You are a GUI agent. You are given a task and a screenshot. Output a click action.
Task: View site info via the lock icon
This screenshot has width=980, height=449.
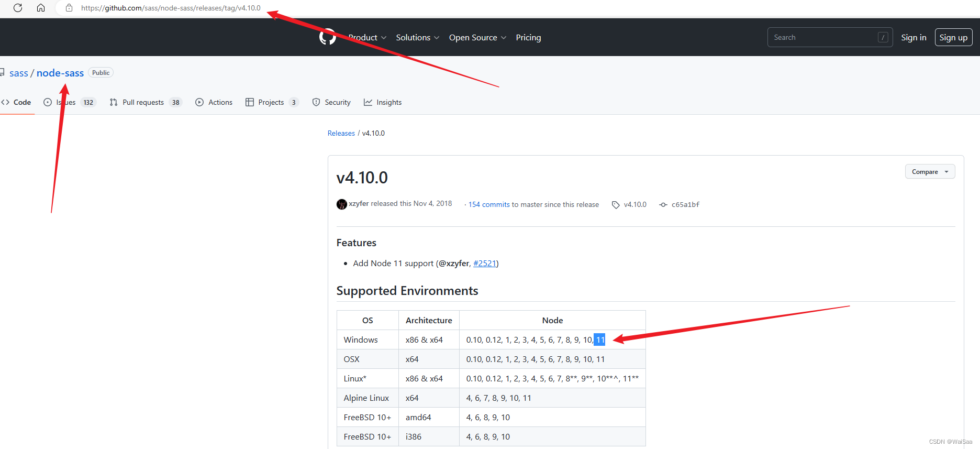click(69, 8)
